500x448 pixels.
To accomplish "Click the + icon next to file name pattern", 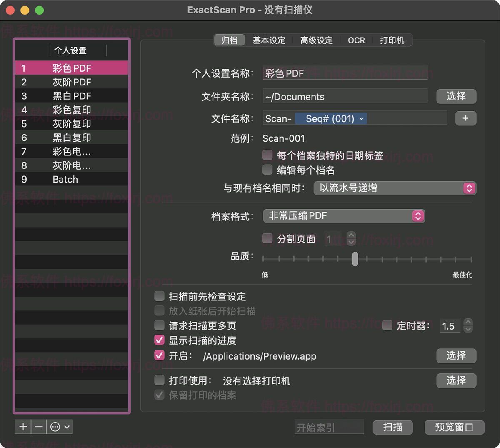I will [x=465, y=118].
